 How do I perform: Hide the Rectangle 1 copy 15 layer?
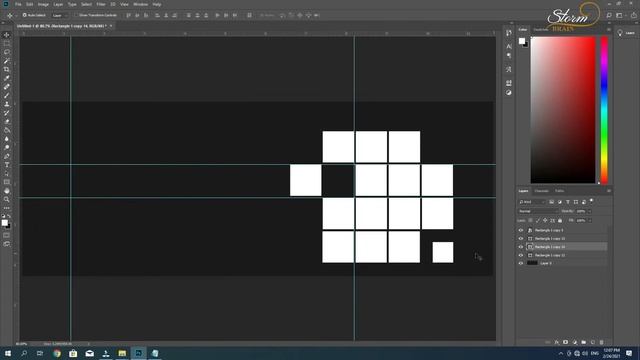[521, 238]
